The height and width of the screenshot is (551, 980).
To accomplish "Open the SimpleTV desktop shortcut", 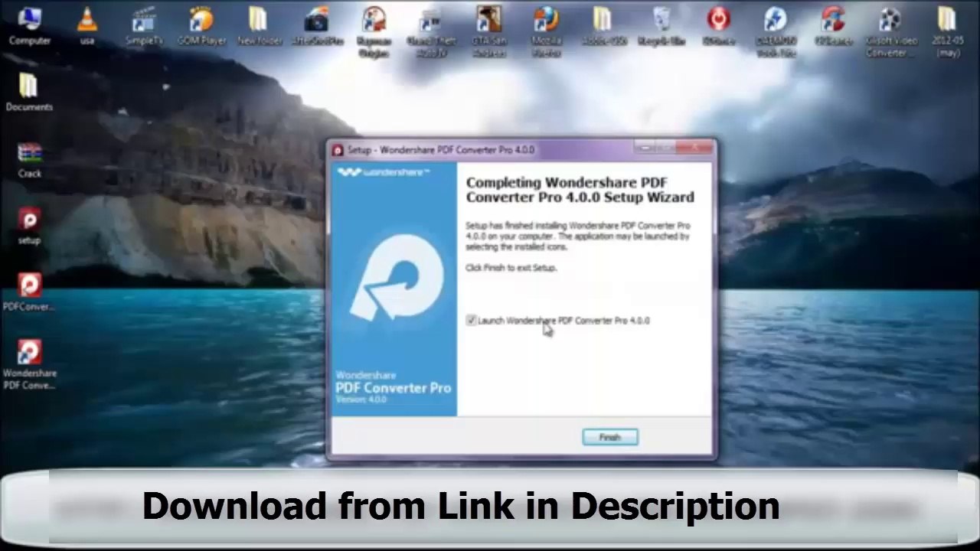I will (144, 25).
